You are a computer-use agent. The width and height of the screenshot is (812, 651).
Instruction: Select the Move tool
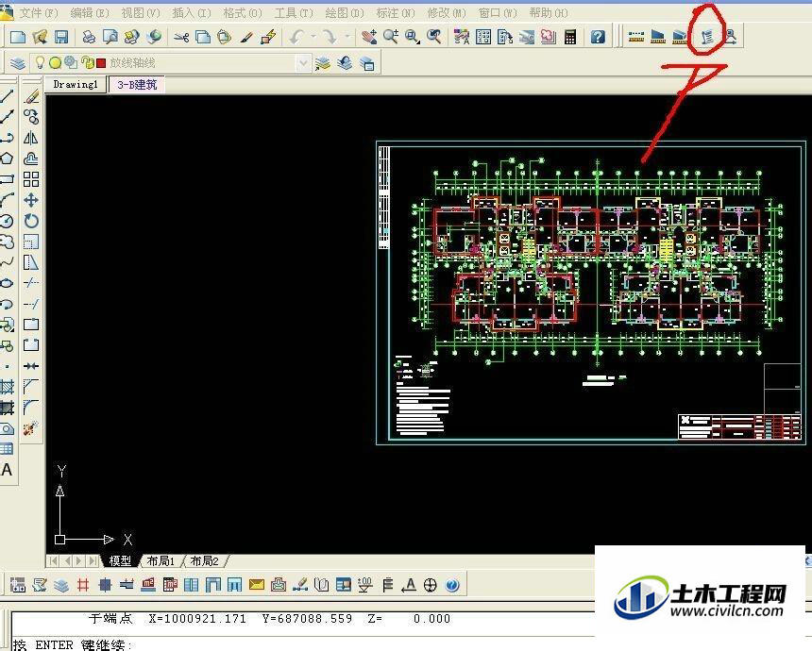31,200
